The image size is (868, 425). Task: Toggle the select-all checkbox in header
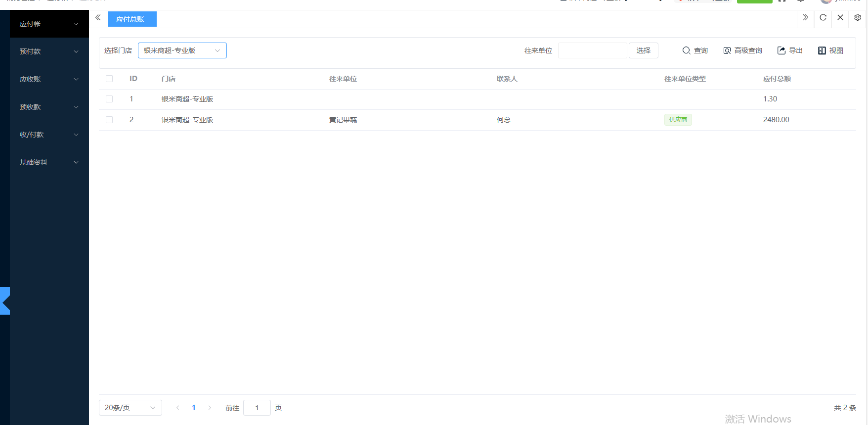click(x=109, y=79)
